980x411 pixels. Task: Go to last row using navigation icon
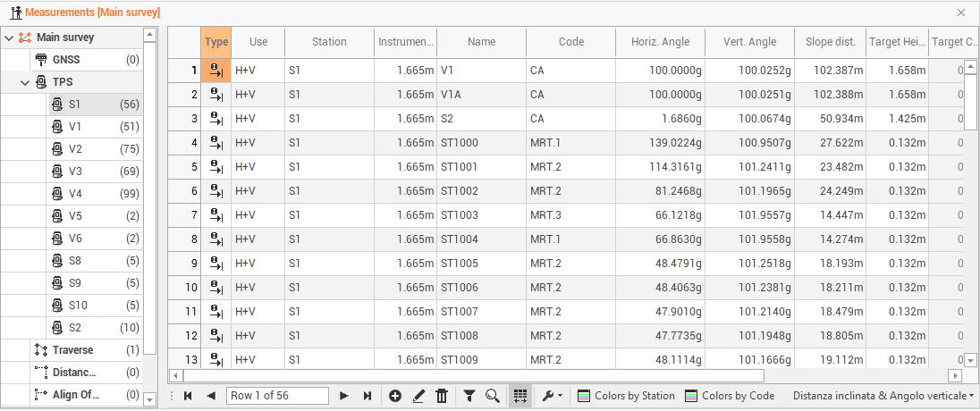[367, 396]
